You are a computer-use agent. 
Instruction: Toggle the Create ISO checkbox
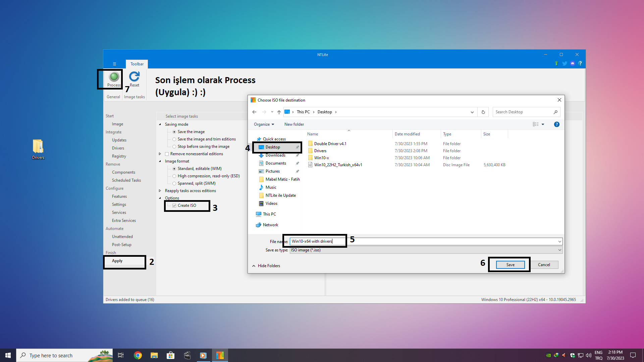(x=174, y=205)
